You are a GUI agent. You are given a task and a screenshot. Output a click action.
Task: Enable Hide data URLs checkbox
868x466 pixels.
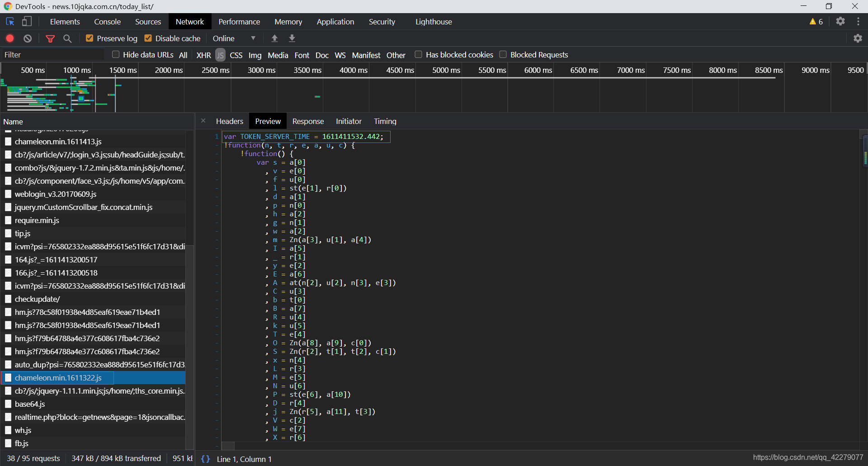[x=116, y=55]
